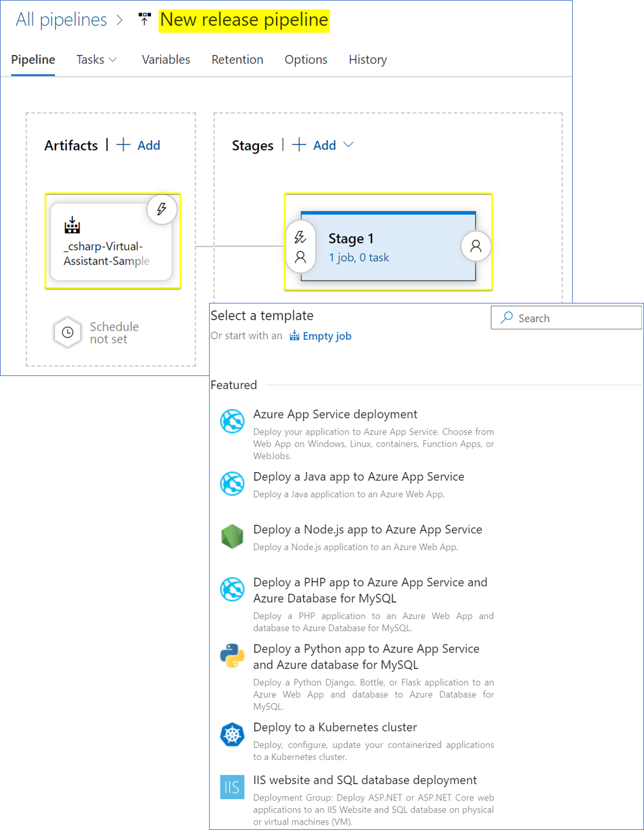Click the Python logo icon

(232, 656)
